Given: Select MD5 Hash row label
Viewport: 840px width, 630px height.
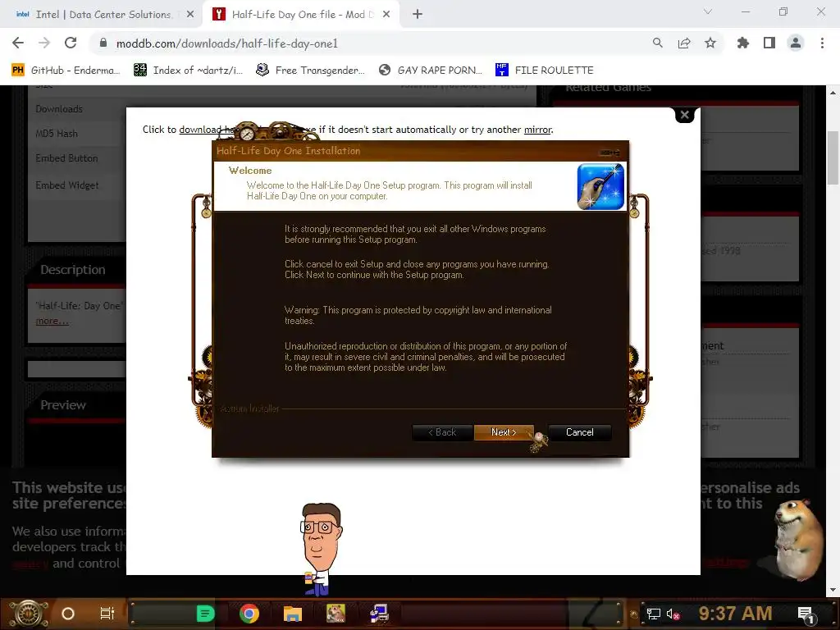Looking at the screenshot, I should click(57, 134).
